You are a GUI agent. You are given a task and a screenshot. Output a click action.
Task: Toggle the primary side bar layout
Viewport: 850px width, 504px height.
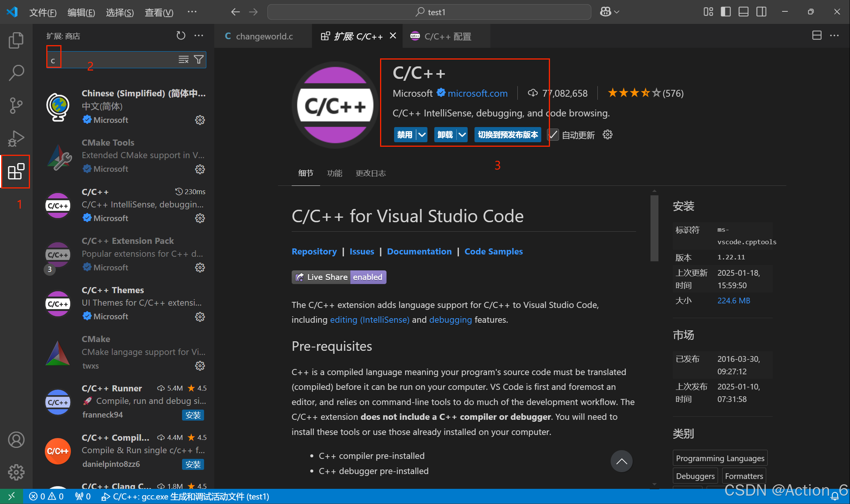click(726, 12)
